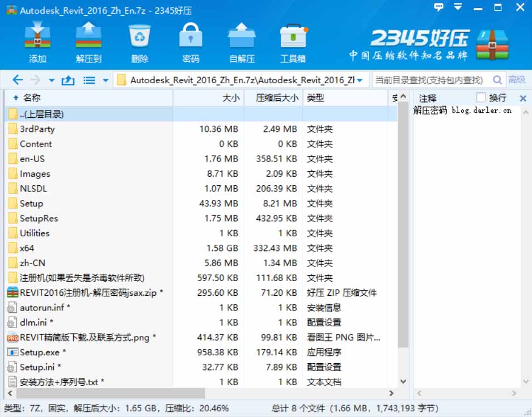Toggle the 换行 (word wrap) checkbox
Screen dimensions: 532x417
pyautogui.click(x=481, y=97)
